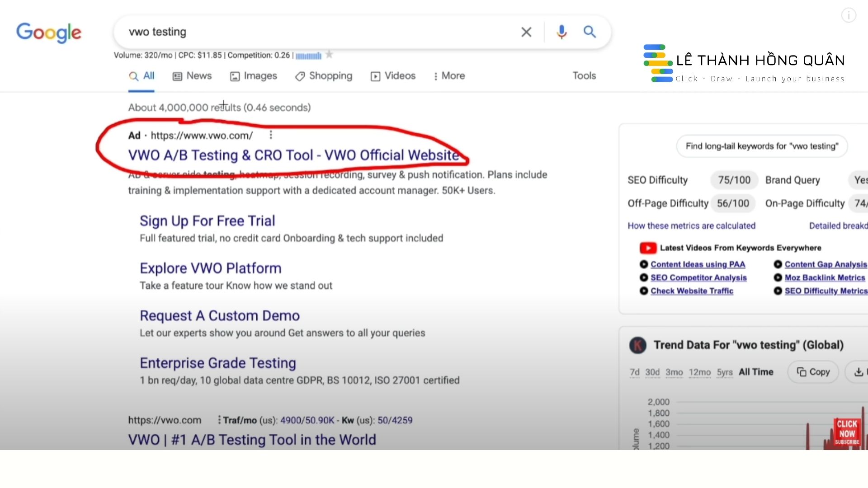Select the 12mo trend range

coord(699,372)
